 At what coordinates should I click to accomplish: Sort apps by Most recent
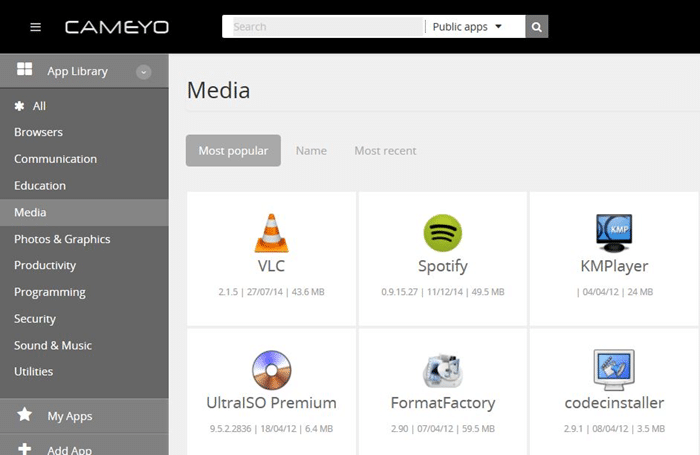point(385,151)
